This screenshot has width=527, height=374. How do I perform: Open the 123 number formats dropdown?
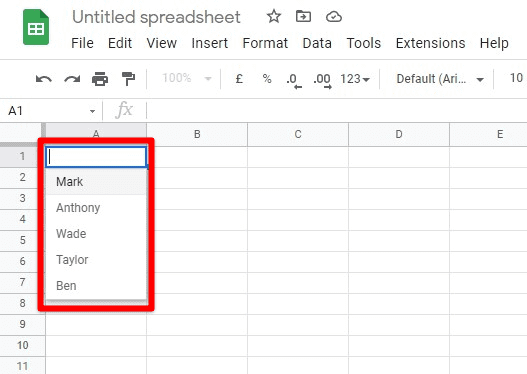pyautogui.click(x=355, y=79)
